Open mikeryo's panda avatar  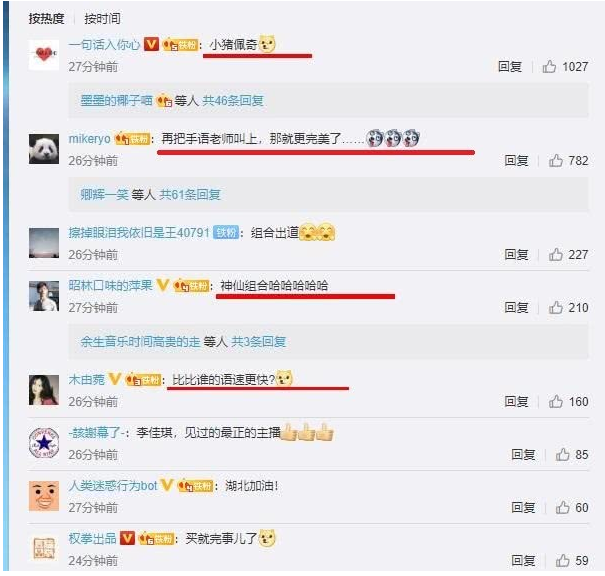tap(44, 149)
